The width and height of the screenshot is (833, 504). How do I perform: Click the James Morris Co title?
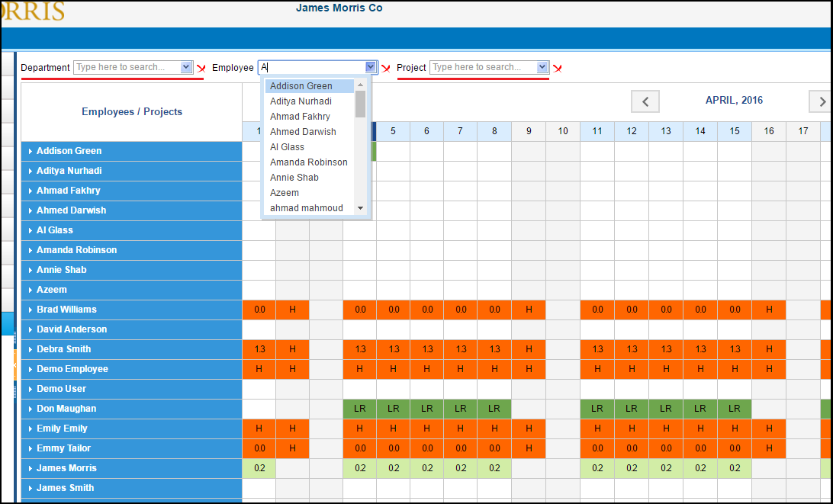339,8
